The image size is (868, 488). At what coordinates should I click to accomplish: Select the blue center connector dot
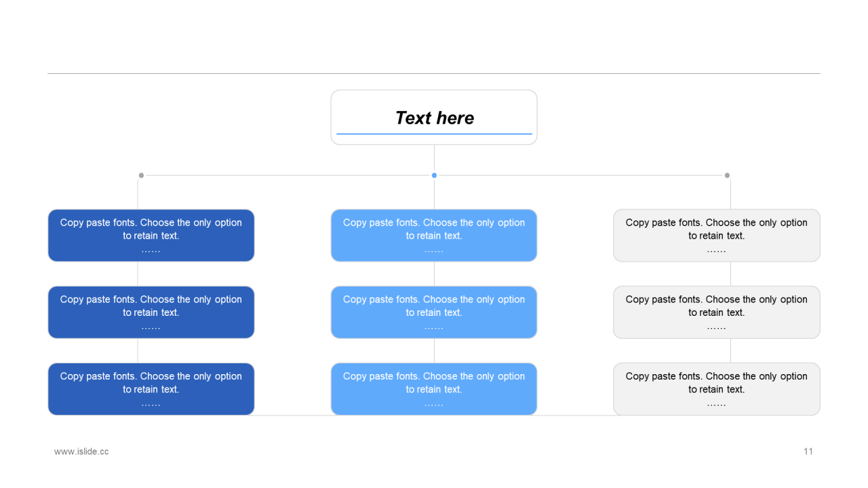pos(434,176)
